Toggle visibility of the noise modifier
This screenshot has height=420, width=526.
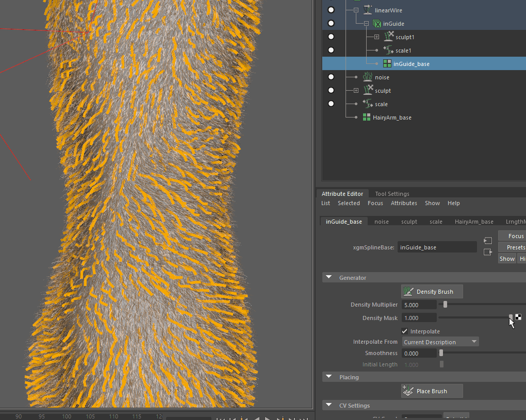331,77
